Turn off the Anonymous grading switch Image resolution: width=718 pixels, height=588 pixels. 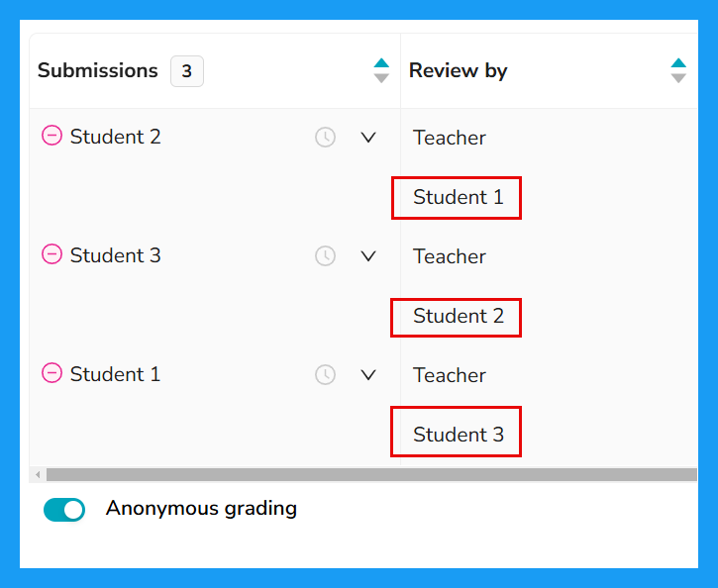64,509
